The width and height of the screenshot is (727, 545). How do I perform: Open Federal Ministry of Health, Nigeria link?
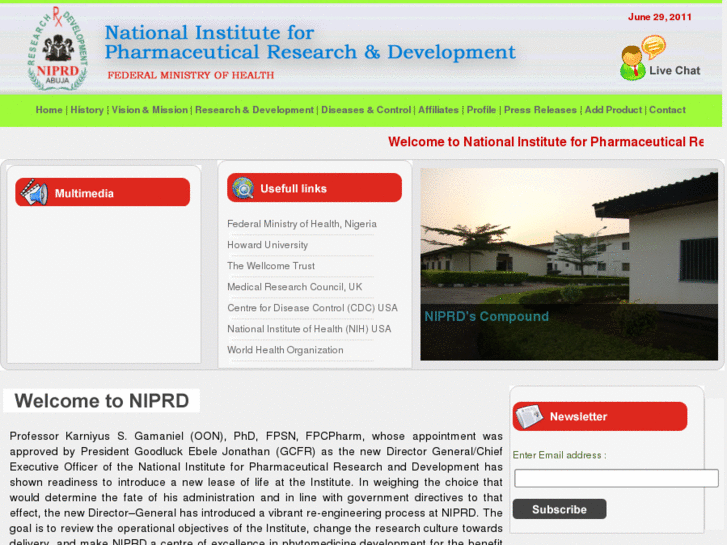point(302,224)
